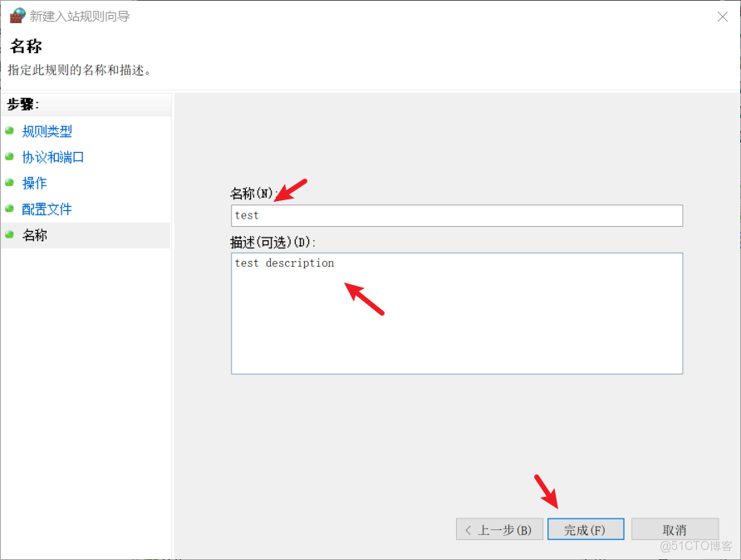The image size is (741, 560).
Task: Click the 取消 button
Action: pyautogui.click(x=675, y=529)
